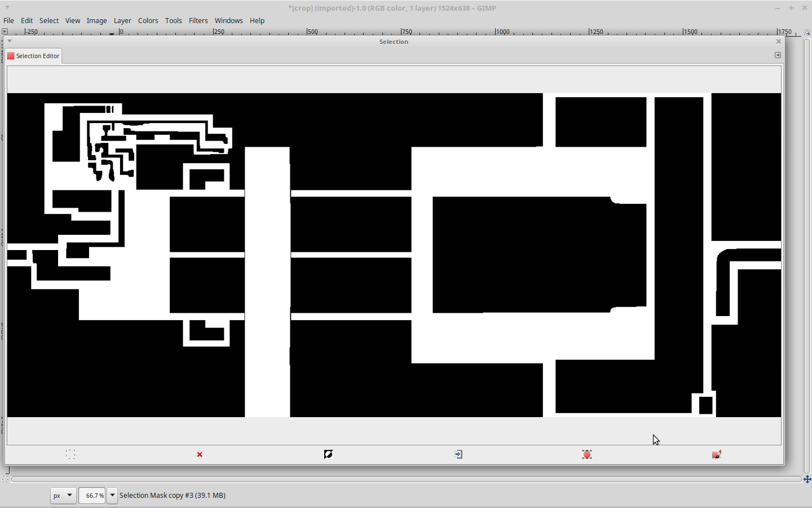Expand the zoom percentage dropdown arrow
812x508 pixels.
pos(112,496)
